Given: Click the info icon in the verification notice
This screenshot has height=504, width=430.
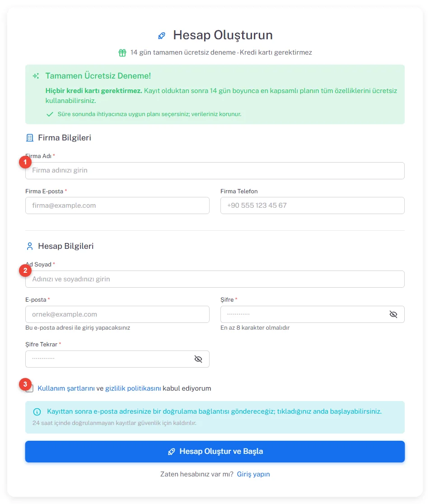Looking at the screenshot, I should [x=37, y=412].
